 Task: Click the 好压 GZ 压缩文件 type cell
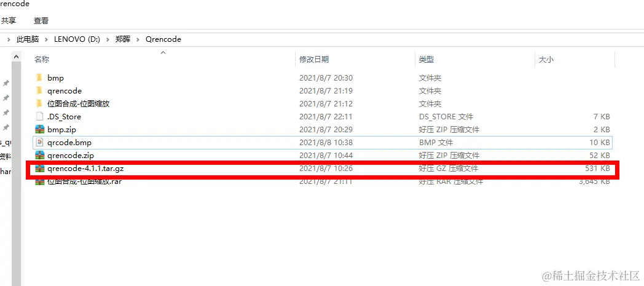[x=449, y=169]
